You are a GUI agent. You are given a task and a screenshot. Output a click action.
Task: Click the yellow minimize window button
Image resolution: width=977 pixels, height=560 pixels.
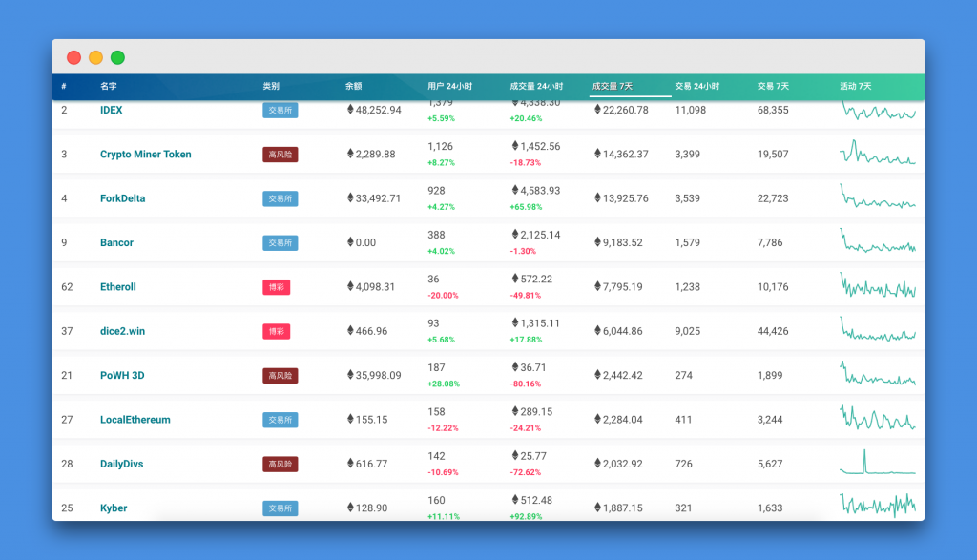95,57
